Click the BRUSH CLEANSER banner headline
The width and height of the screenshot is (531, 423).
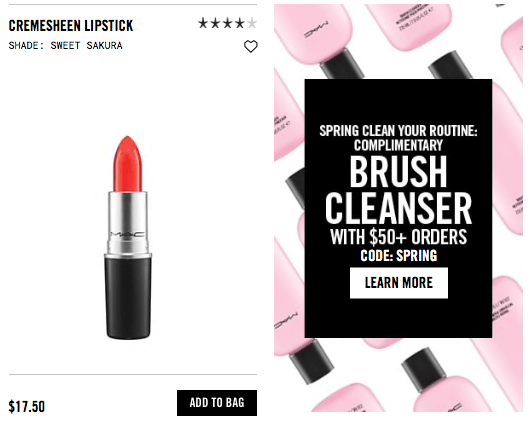(x=398, y=190)
